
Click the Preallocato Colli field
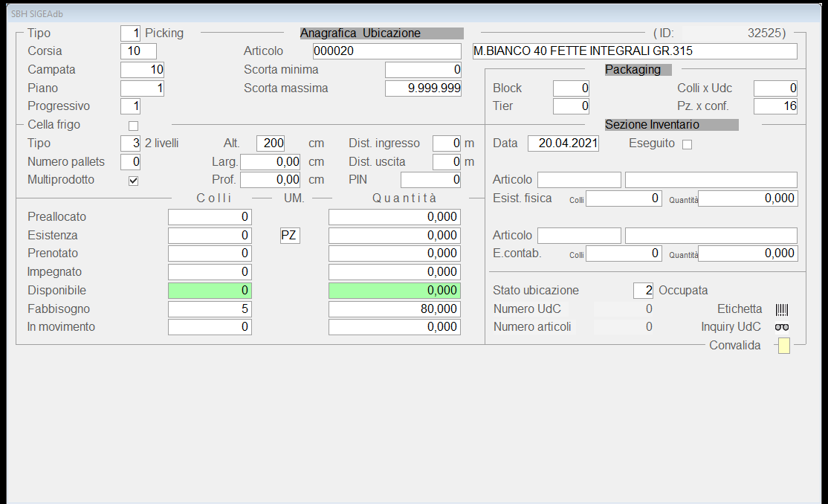[x=210, y=217]
